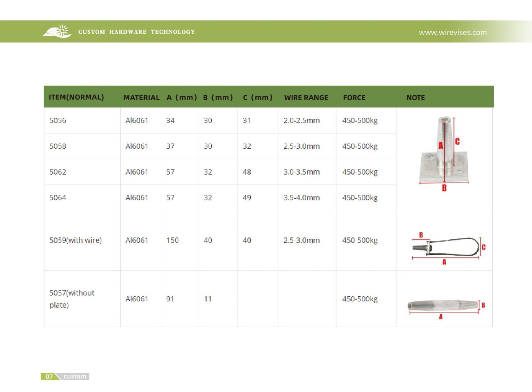Click the leaf and sun company logo
The image size is (532, 392).
(57, 31)
